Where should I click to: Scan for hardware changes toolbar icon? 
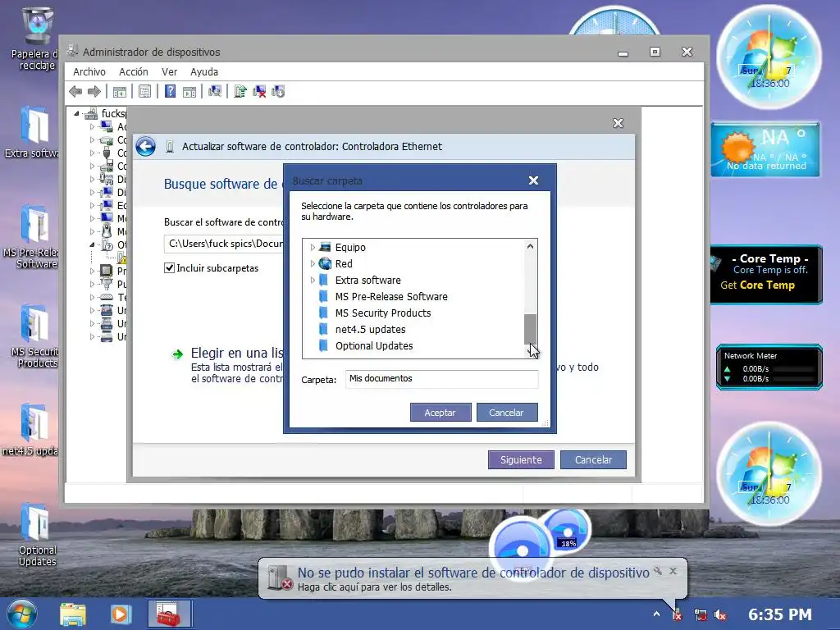215,92
